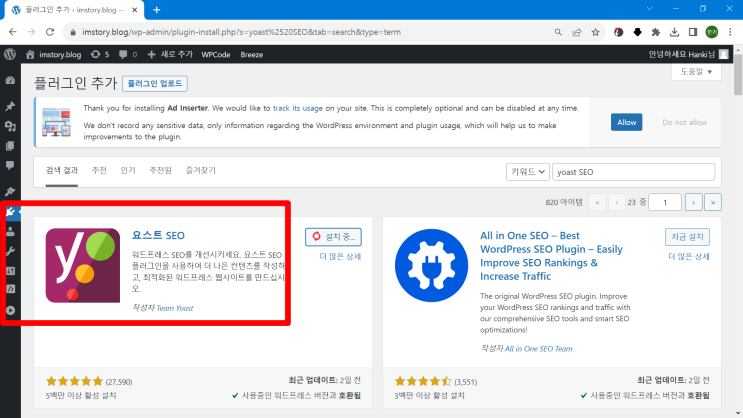
Task: Open the updates icon showing 5
Action: [x=100, y=55]
